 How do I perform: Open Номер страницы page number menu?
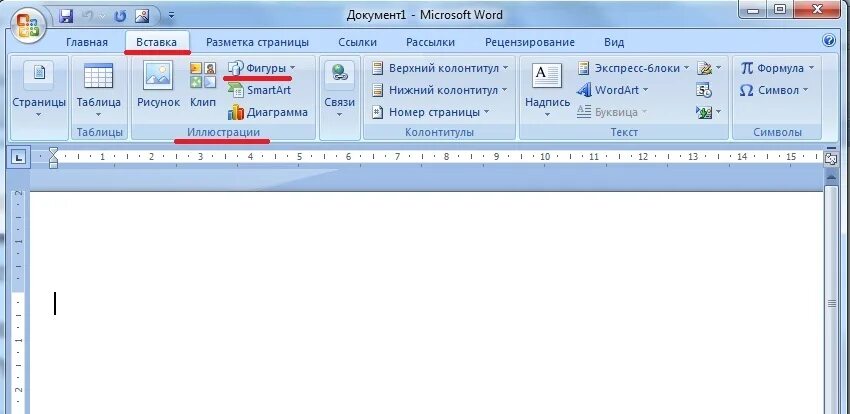[430, 113]
